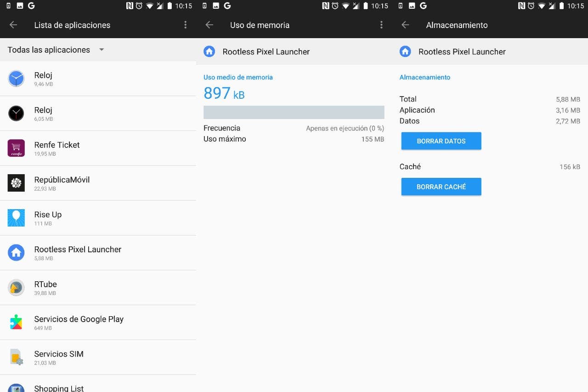Select Servicios SIM list entry

(59, 358)
